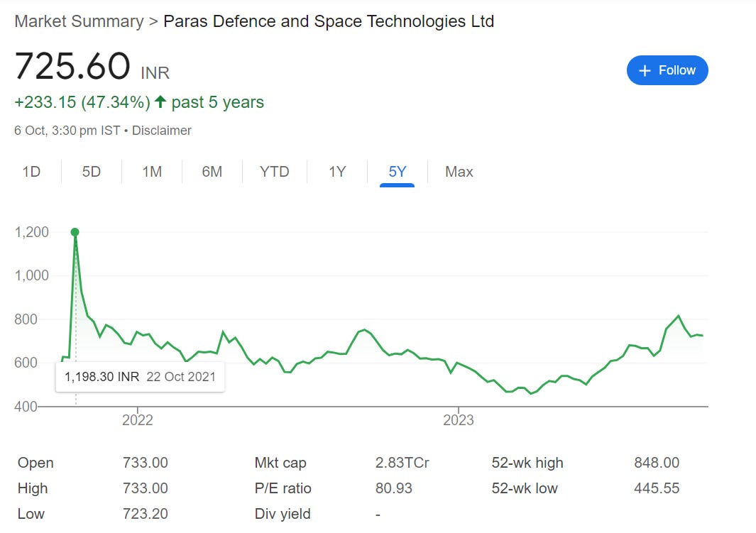The width and height of the screenshot is (756, 533).
Task: Click the Mkt cap value 2.83TCr
Action: (x=402, y=463)
